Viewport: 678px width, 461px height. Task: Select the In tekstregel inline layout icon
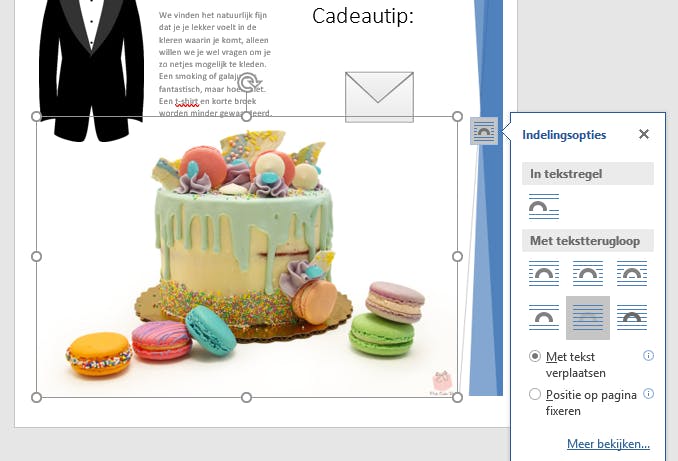[x=544, y=207]
